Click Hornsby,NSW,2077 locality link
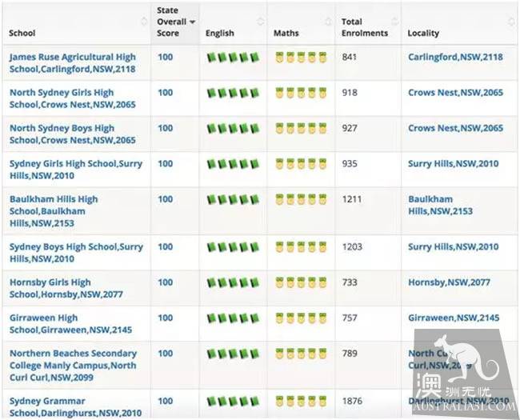 tap(449, 282)
